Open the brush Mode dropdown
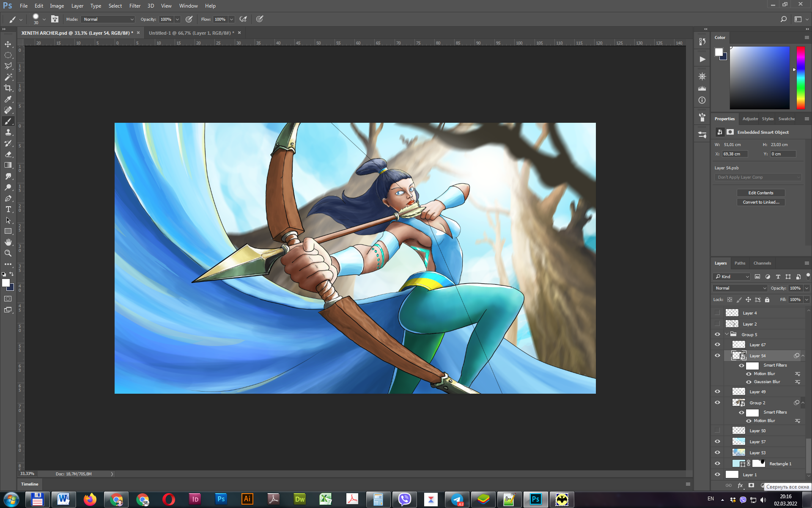This screenshot has height=508, width=812. (x=108, y=19)
